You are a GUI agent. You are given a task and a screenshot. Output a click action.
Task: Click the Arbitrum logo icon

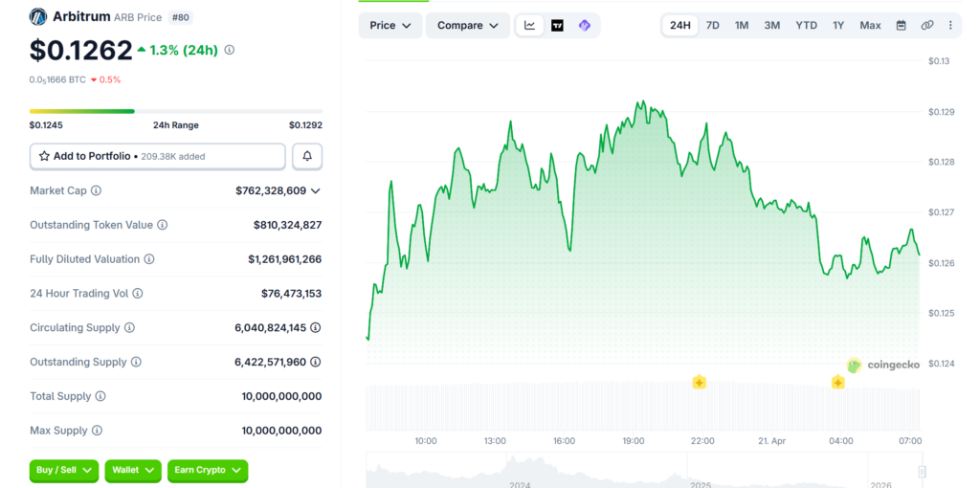(x=38, y=16)
